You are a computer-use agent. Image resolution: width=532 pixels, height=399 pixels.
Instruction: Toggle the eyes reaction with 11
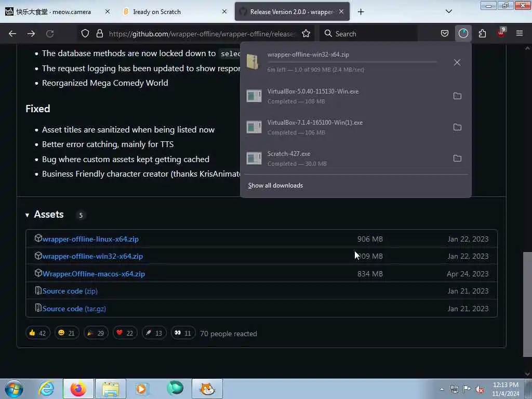click(183, 333)
